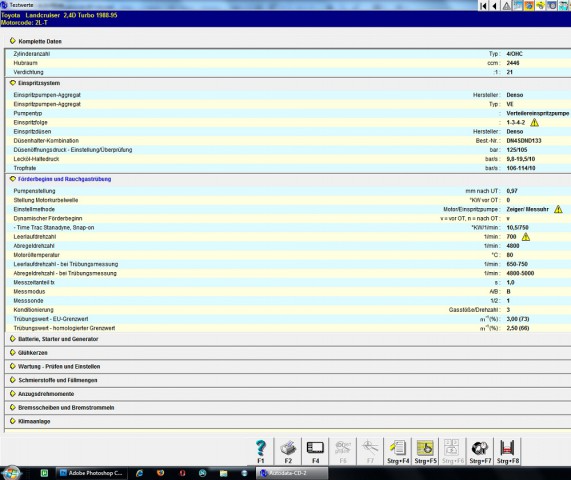571x480 pixels.
Task: Open warning note beside Leerlaufdrehzahl 700
Action: (x=525, y=237)
